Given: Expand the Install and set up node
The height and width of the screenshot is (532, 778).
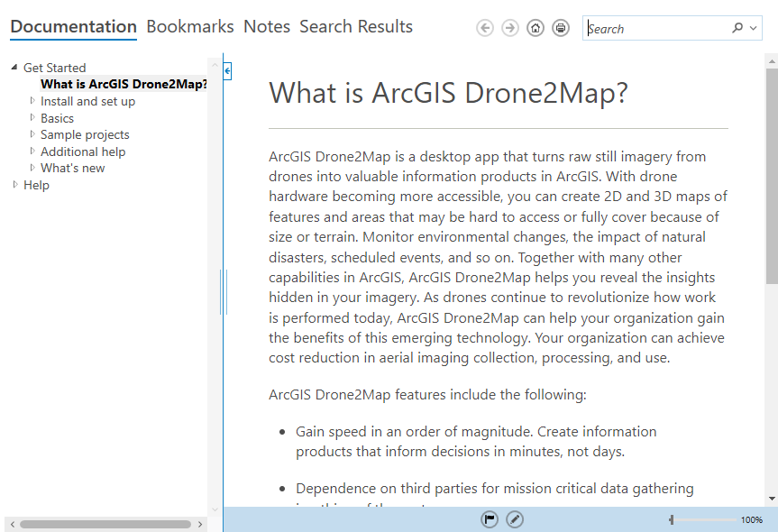Looking at the screenshot, I should click(x=32, y=101).
